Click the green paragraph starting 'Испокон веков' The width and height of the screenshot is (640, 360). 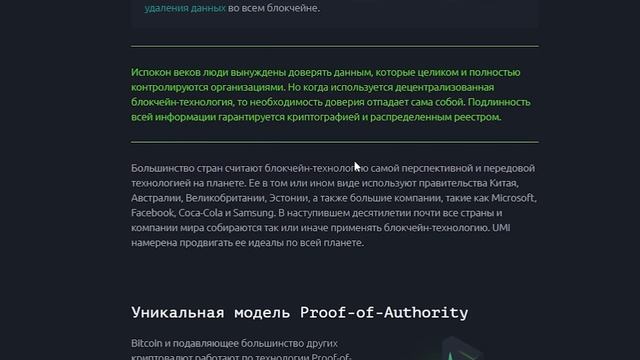tap(331, 95)
